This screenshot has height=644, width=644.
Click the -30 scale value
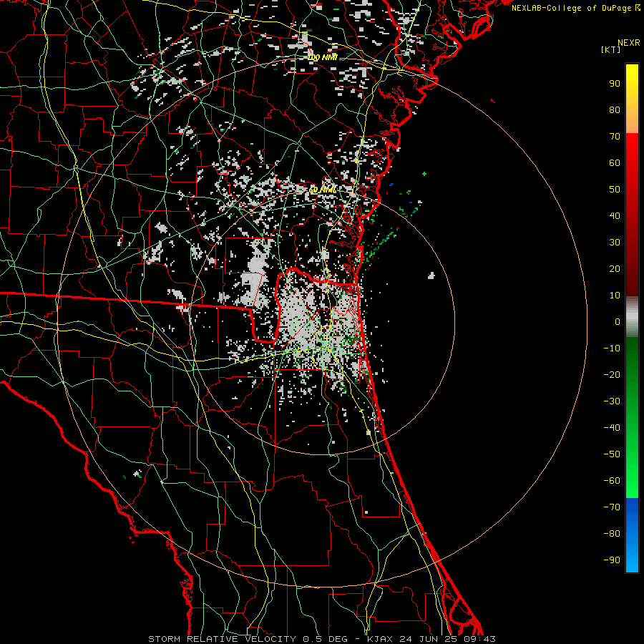coord(612,401)
